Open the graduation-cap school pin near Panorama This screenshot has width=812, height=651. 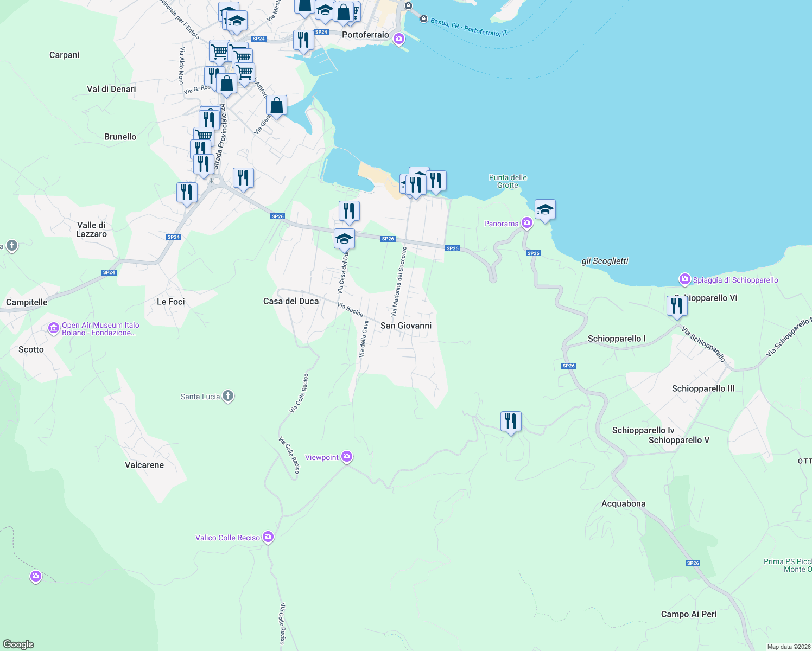545,210
